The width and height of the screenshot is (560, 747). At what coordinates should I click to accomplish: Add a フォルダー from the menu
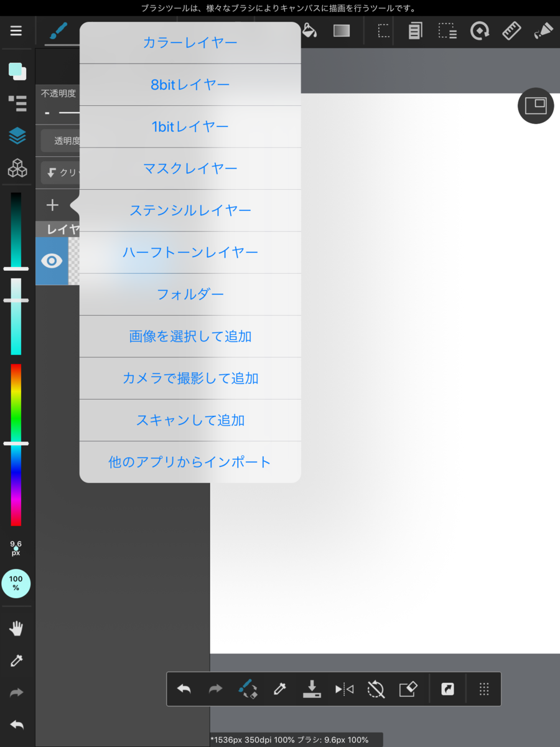(190, 294)
